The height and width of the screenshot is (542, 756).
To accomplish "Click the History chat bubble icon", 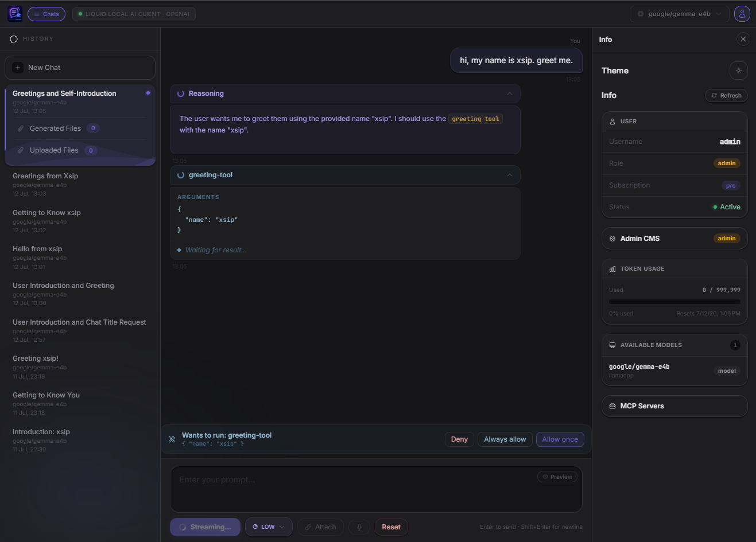I will pos(14,39).
